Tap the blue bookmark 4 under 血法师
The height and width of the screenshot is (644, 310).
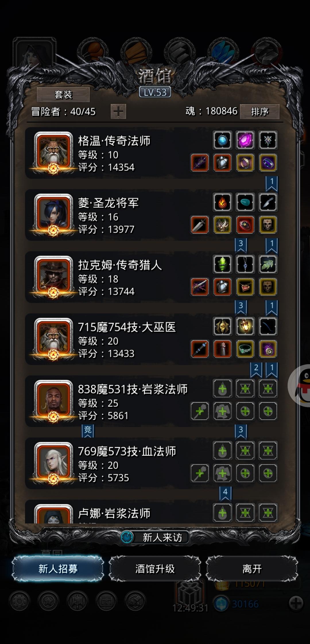pyautogui.click(x=225, y=493)
